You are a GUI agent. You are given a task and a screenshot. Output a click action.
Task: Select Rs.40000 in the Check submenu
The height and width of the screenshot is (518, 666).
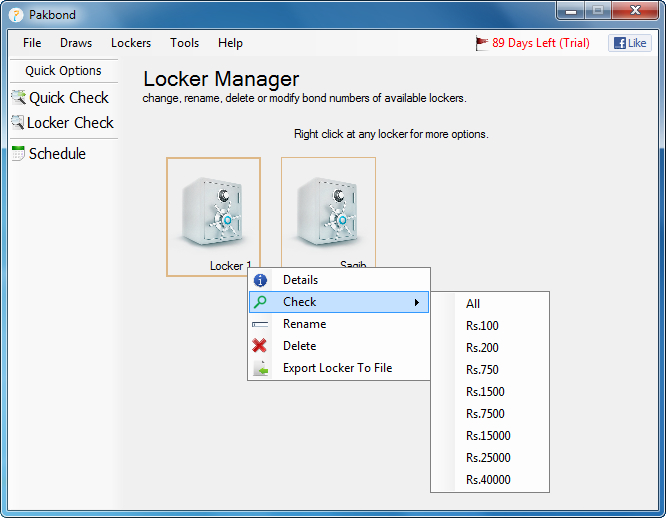pos(490,480)
